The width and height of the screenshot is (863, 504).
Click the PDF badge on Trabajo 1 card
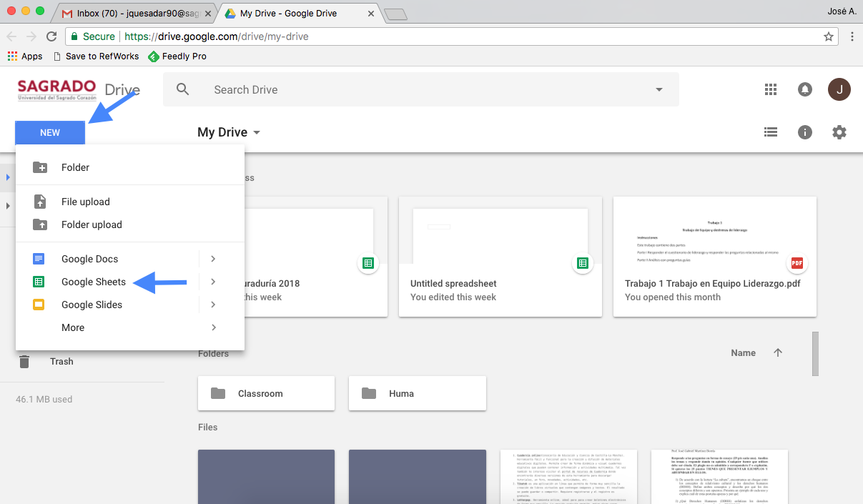tap(797, 263)
